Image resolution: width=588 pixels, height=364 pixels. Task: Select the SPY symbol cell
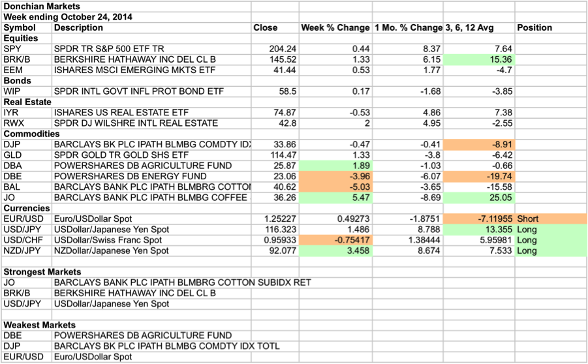pos(27,49)
